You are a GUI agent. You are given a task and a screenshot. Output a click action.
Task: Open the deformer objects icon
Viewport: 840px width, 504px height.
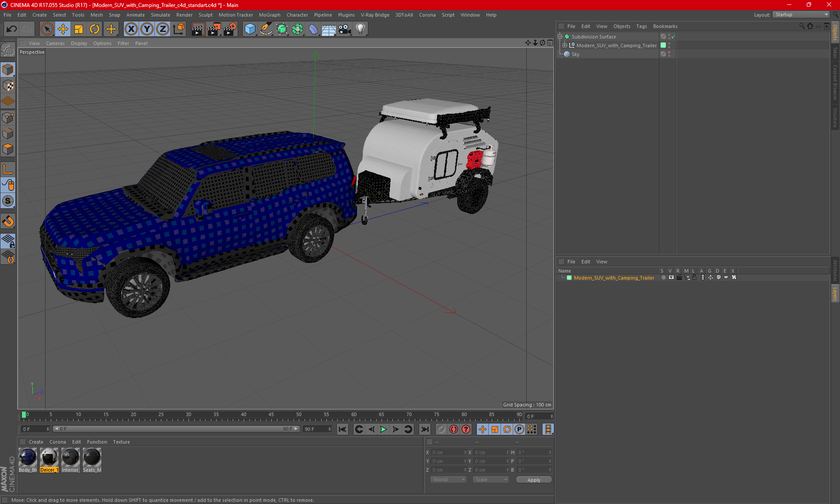pyautogui.click(x=313, y=29)
